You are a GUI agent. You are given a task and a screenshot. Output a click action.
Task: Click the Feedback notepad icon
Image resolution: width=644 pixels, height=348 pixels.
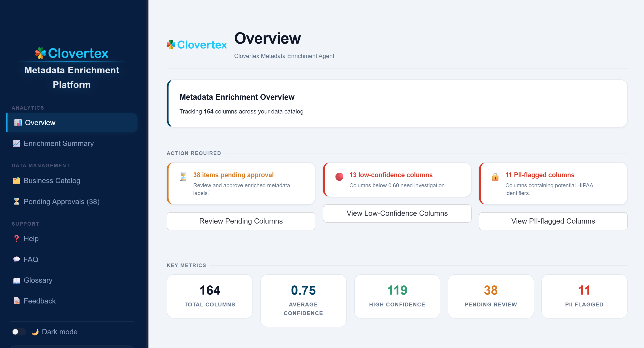[16, 301]
